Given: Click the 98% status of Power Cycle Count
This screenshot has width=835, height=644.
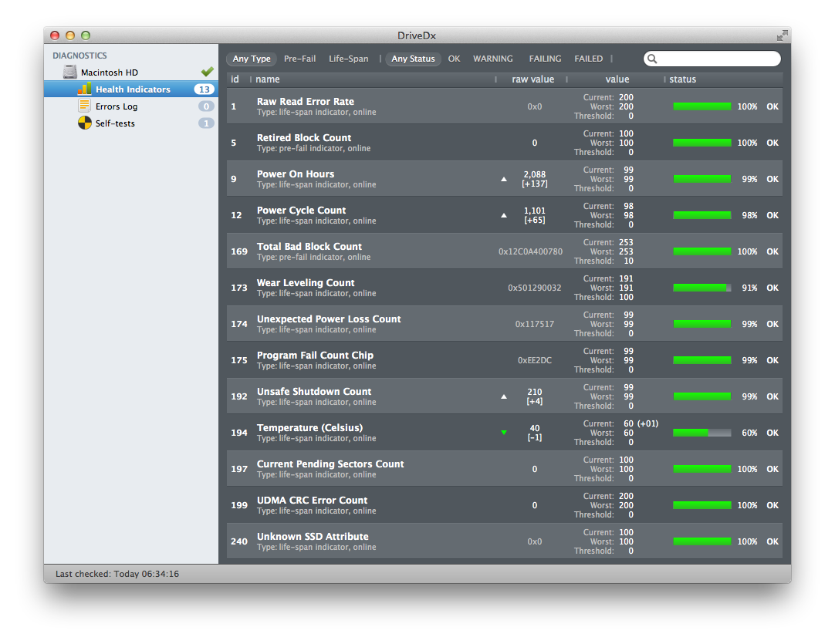Looking at the screenshot, I should pyautogui.click(x=750, y=215).
